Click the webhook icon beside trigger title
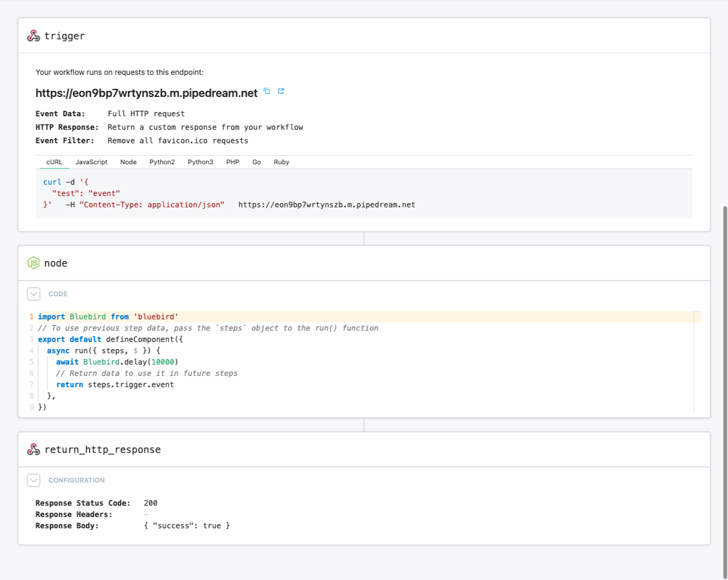This screenshot has width=728, height=580. click(33, 36)
